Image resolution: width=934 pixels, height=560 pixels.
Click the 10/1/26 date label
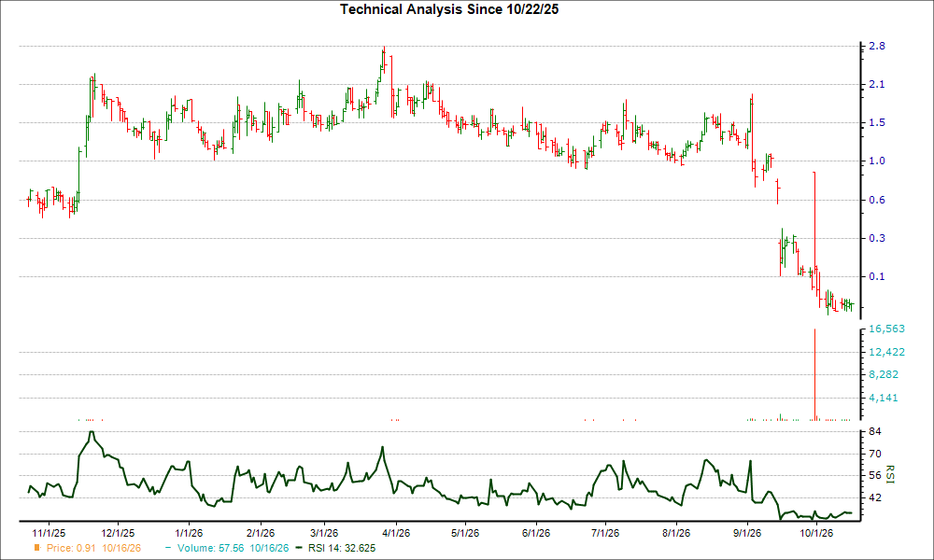pos(816,533)
